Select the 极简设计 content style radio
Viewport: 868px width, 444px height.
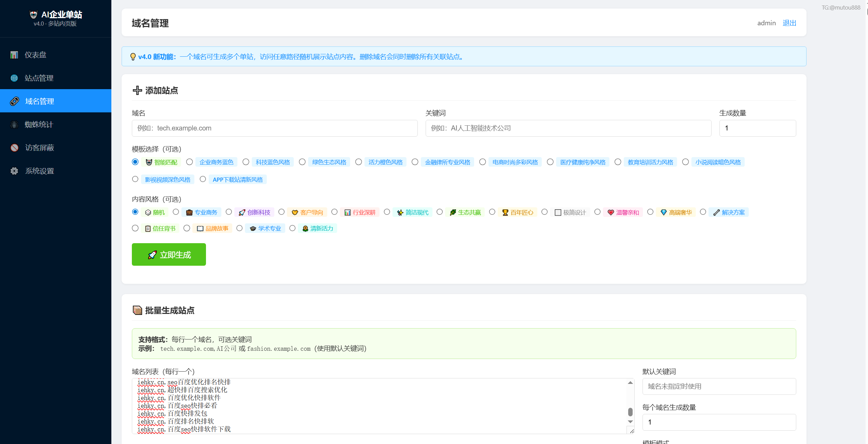pyautogui.click(x=545, y=212)
